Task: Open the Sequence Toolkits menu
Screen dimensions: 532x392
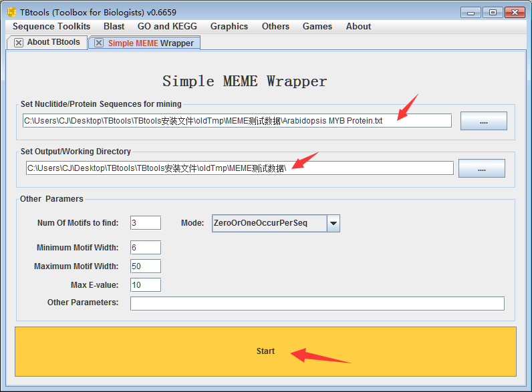Action: tap(51, 27)
